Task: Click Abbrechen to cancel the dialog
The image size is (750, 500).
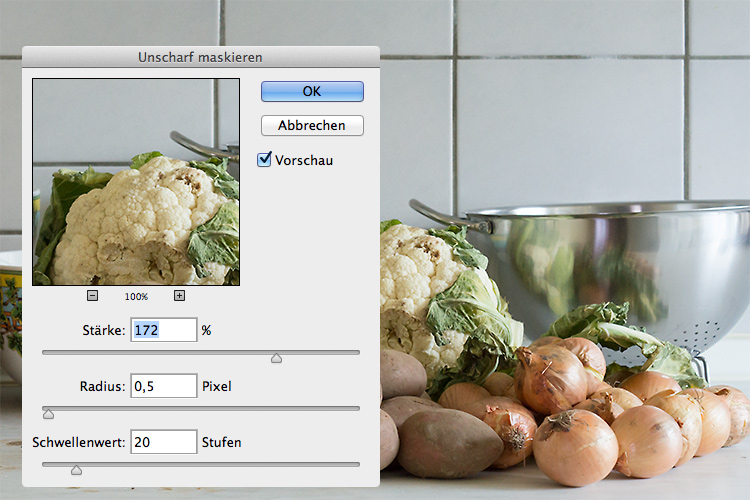Action: (312, 125)
